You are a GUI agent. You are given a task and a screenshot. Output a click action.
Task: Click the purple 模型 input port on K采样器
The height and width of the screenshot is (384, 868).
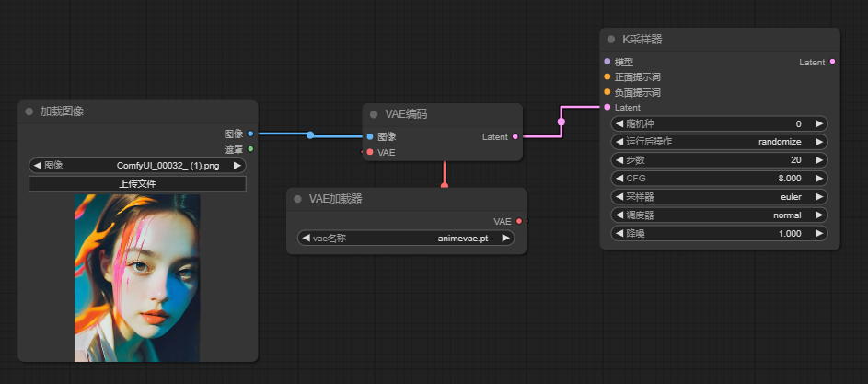(608, 62)
